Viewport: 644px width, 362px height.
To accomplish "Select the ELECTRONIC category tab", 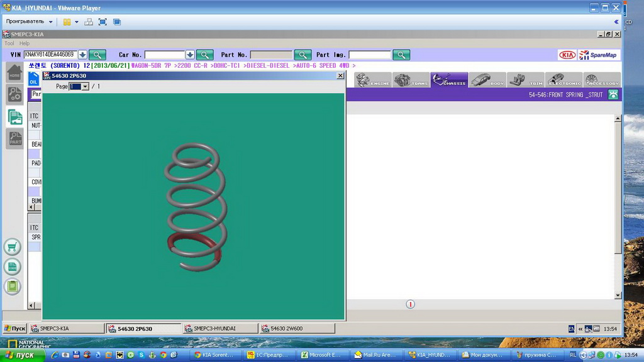I will [564, 80].
